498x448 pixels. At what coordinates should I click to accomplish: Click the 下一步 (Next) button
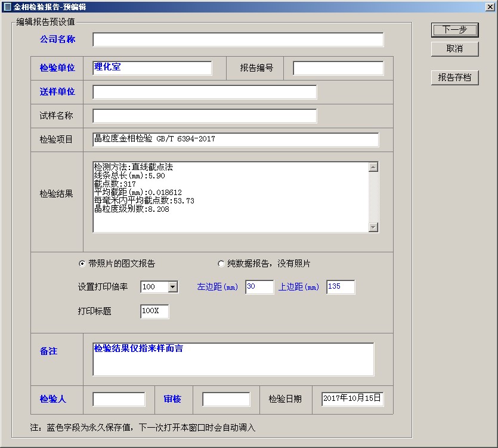(x=454, y=30)
